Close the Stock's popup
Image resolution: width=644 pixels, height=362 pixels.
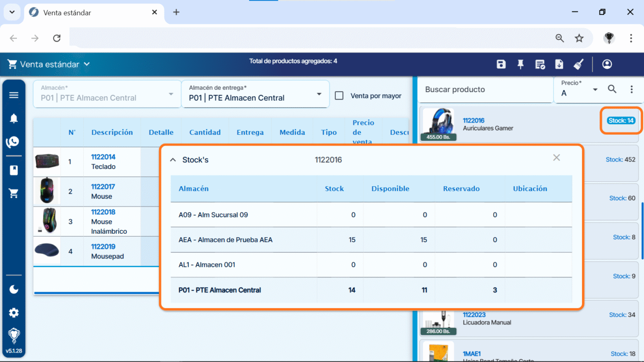pos(556,157)
